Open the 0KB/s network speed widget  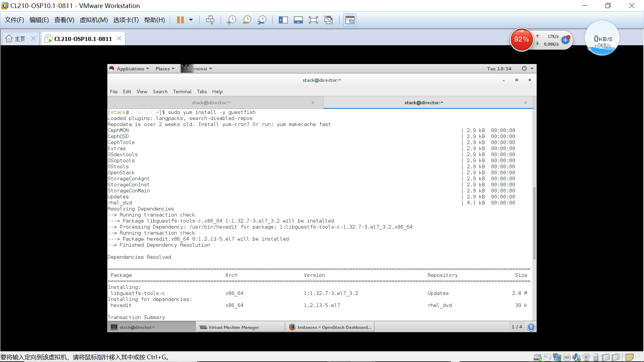coord(602,38)
